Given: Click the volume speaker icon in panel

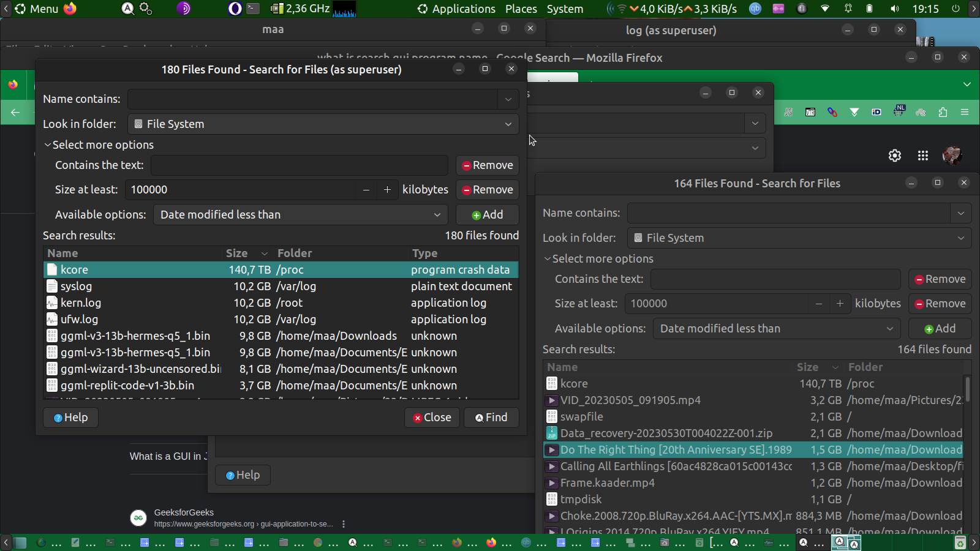Looking at the screenshot, I should click(895, 9).
